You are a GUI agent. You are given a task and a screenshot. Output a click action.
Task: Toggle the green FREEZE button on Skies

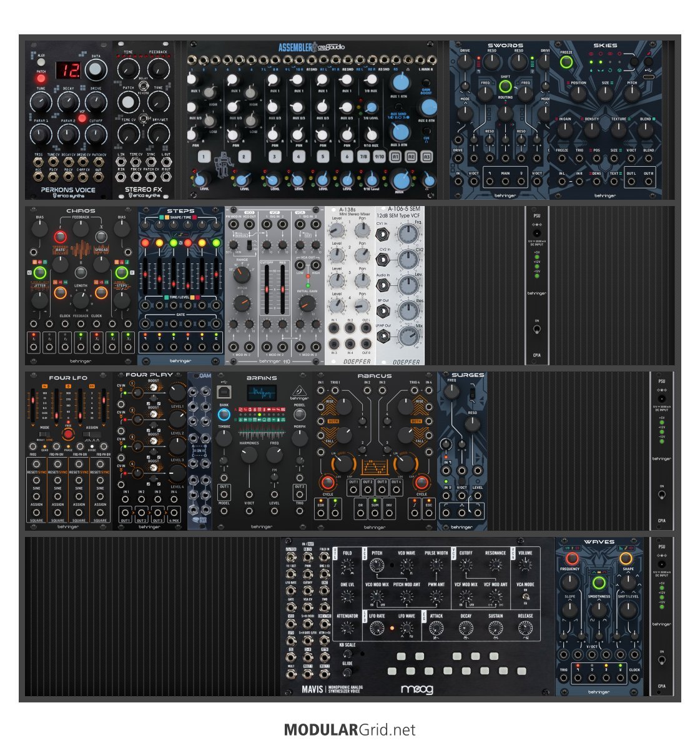pos(566,62)
